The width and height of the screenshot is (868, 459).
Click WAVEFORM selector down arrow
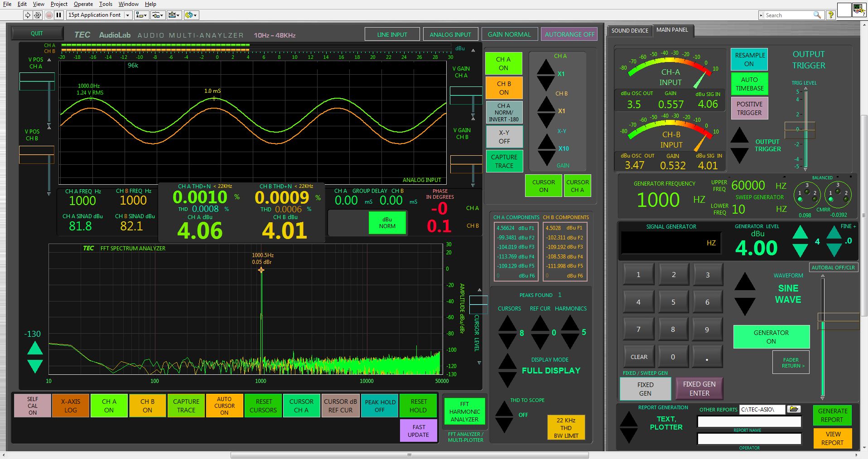[745, 306]
